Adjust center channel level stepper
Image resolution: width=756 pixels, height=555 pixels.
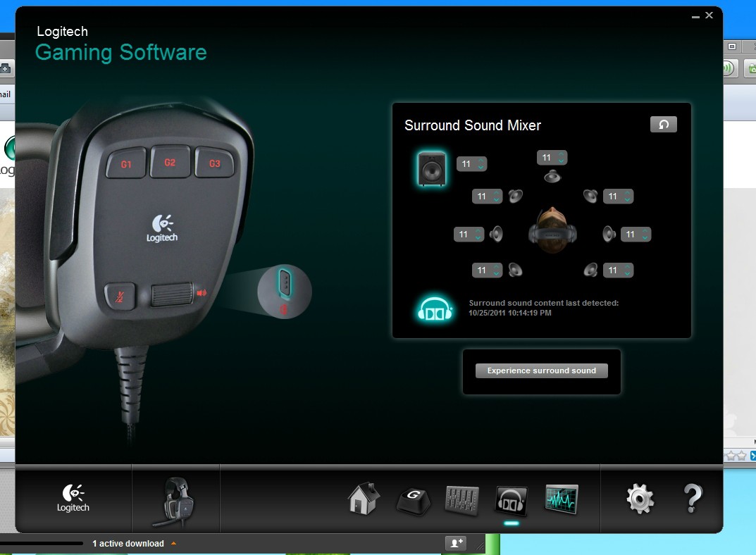[552, 158]
